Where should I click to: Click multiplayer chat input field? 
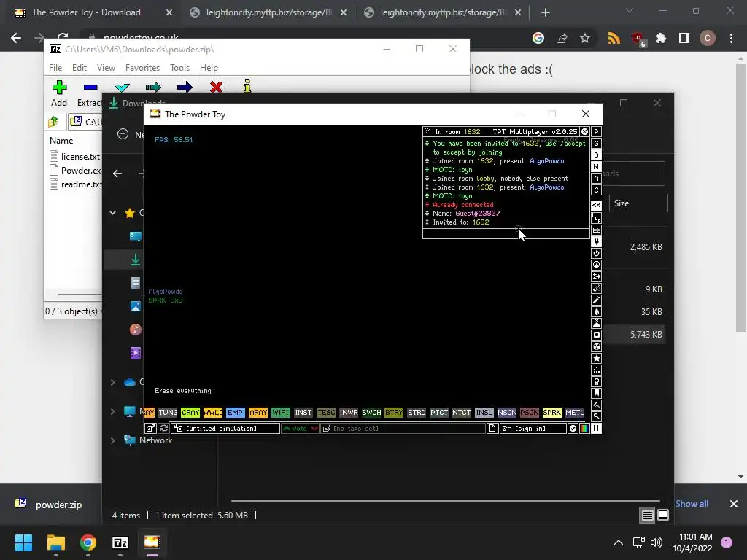(x=506, y=233)
